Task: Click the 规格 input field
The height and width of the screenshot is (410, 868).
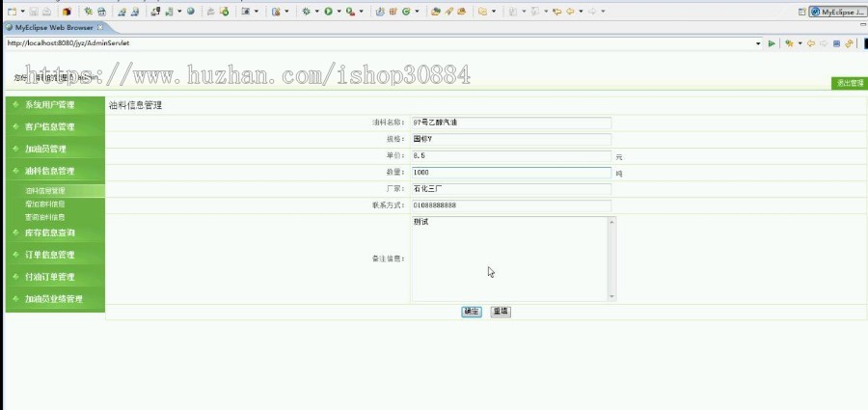Action: [511, 140]
